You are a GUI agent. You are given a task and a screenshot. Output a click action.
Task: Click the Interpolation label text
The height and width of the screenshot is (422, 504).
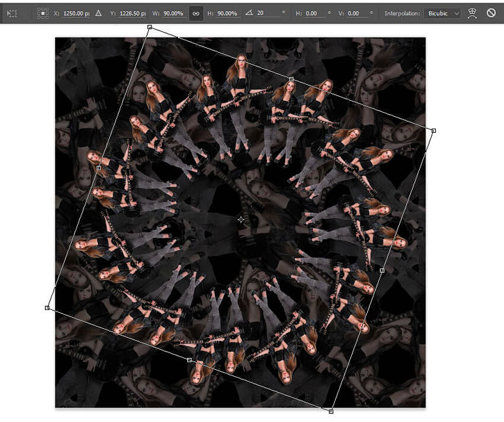[402, 13]
